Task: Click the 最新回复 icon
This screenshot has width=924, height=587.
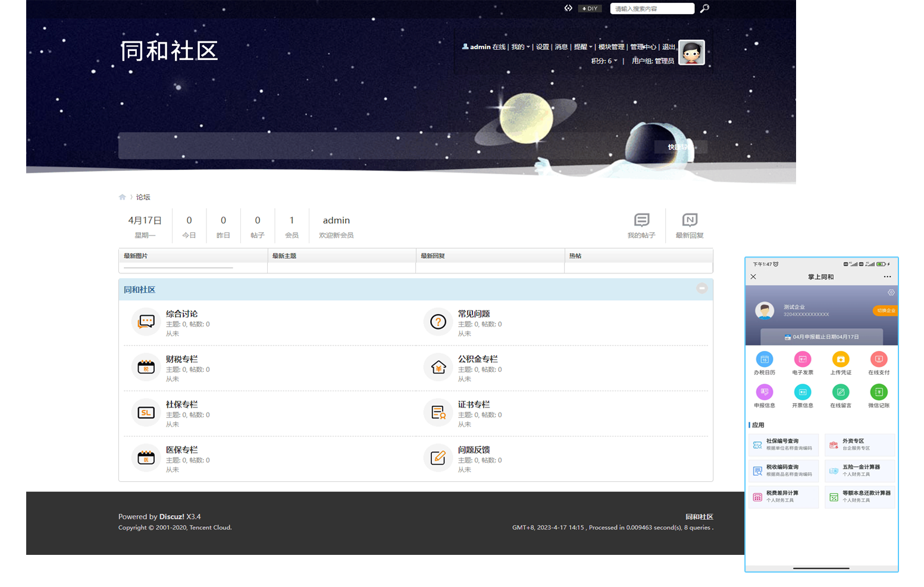Action: point(690,221)
